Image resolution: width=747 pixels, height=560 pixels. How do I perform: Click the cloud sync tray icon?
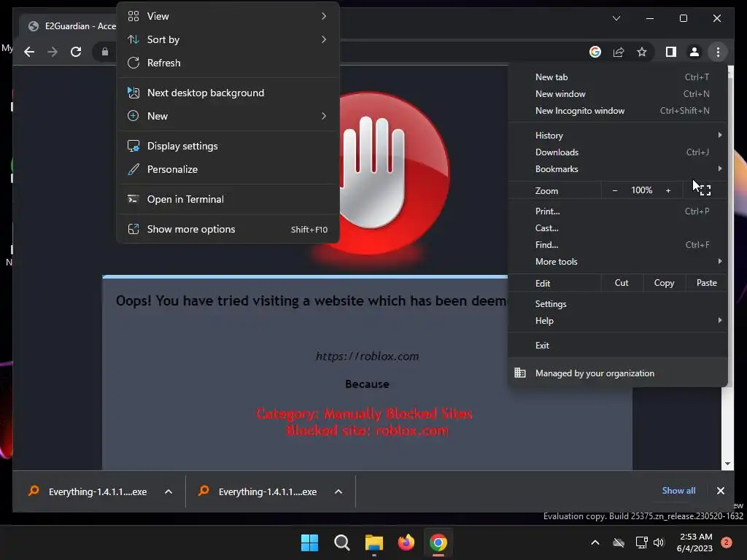pos(619,542)
